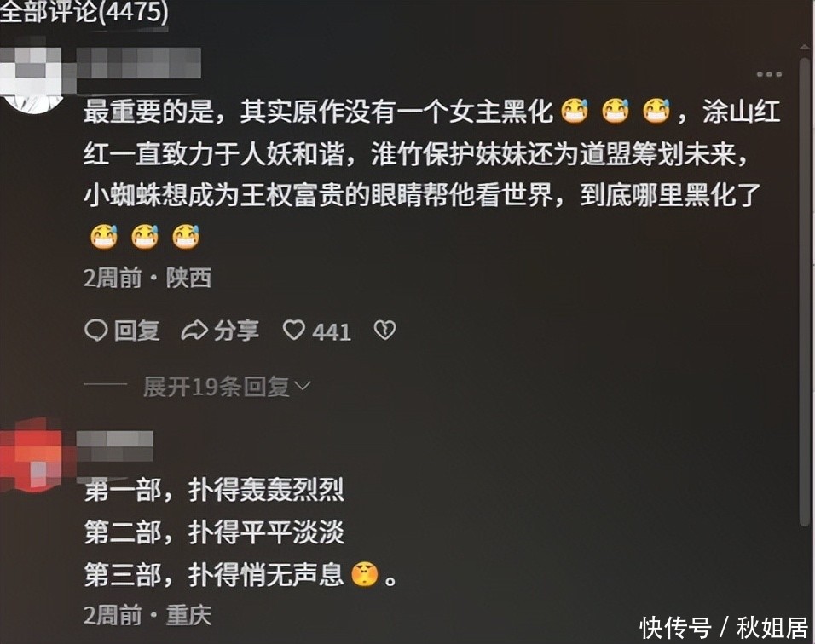Viewport: 815px width, 644px height.
Task: Click the 回复 text button
Action: (x=136, y=331)
